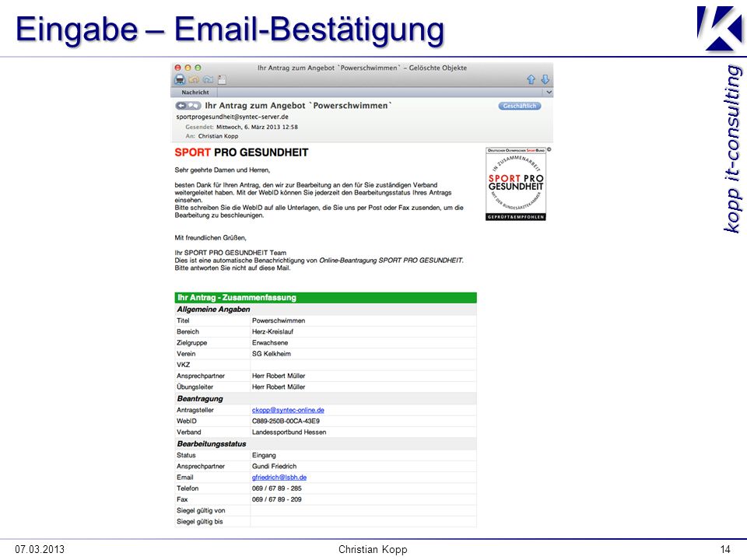Click the 'Beantragung' section heading
Screen dimensions: 747x560
coord(200,398)
